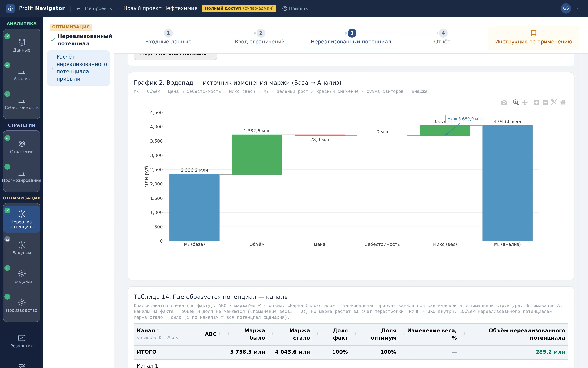Click the Profit Navigator logo icon
The width and height of the screenshot is (588, 368).
click(10, 8)
